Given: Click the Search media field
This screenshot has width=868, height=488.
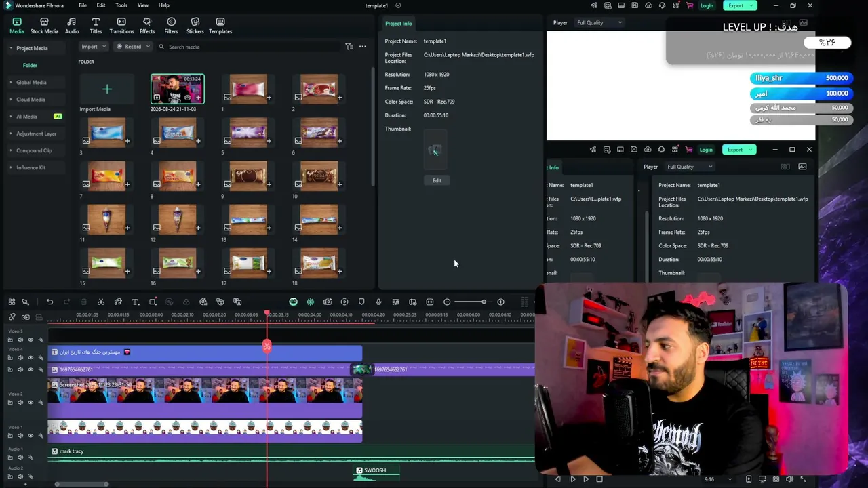Looking at the screenshot, I should 248,47.
